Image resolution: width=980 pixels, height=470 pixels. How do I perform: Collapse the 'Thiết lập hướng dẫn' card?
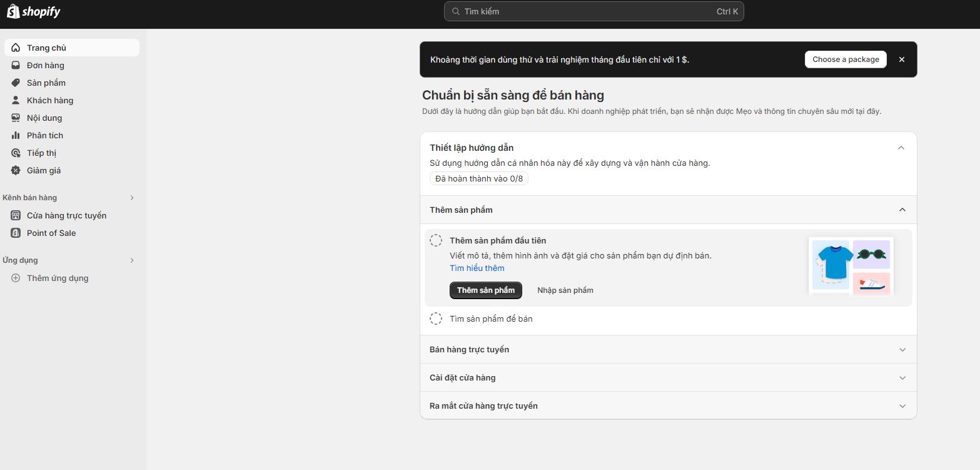pyautogui.click(x=901, y=148)
